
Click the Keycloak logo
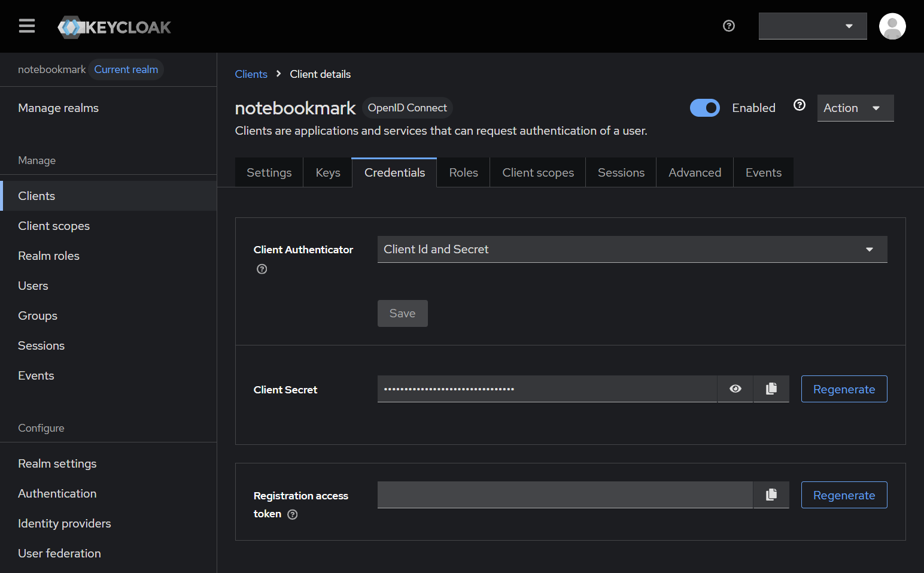(114, 26)
